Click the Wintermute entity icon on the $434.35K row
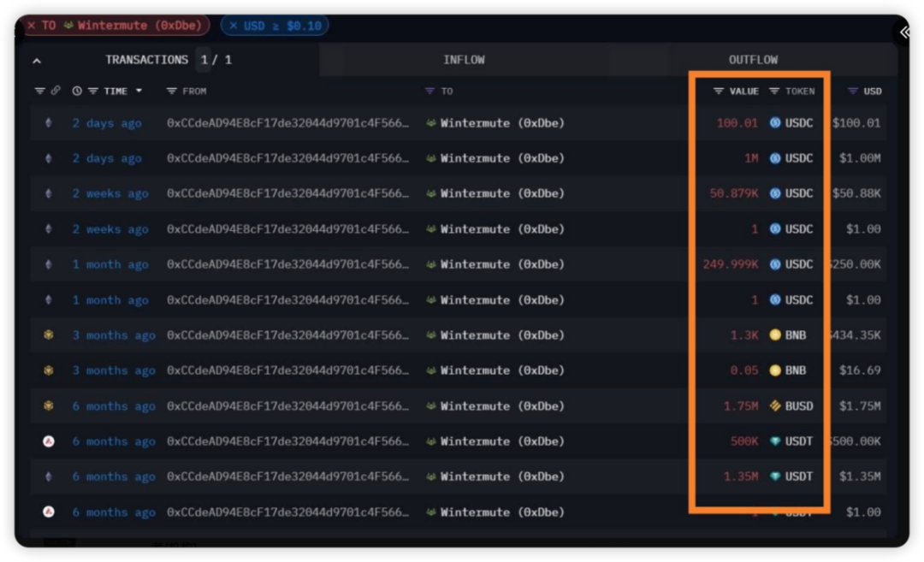 430,335
